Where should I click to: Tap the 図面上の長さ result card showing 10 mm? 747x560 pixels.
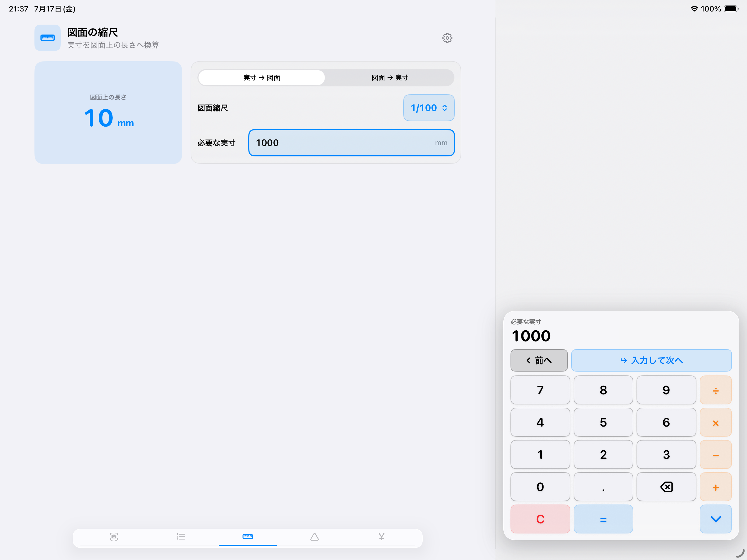[108, 112]
